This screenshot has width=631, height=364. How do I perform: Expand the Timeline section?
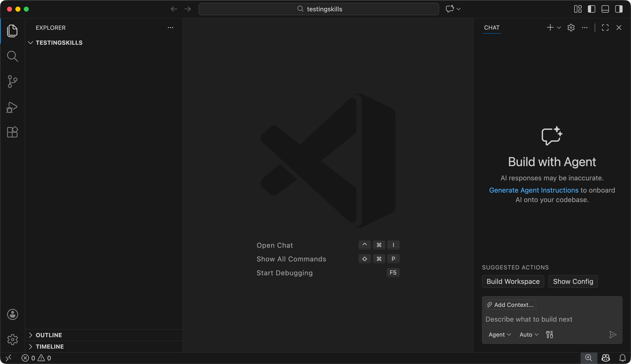click(x=50, y=347)
